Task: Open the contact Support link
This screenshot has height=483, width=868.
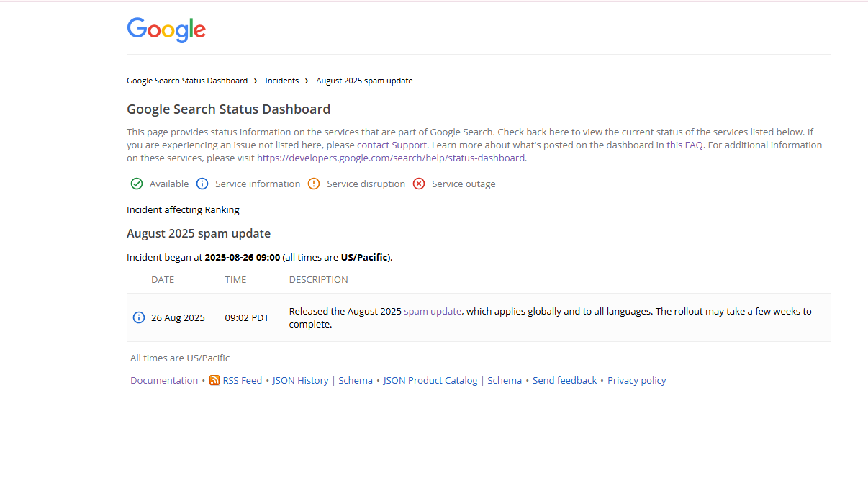Action: coord(392,145)
